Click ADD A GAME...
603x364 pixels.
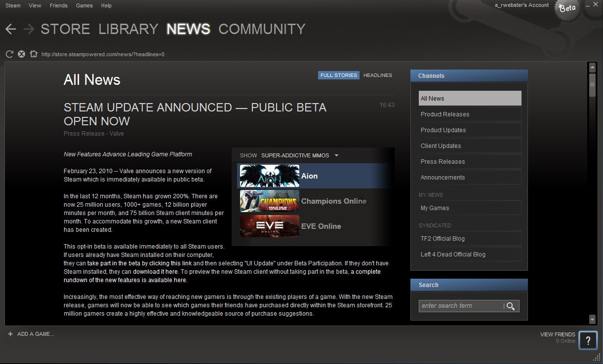(x=36, y=334)
